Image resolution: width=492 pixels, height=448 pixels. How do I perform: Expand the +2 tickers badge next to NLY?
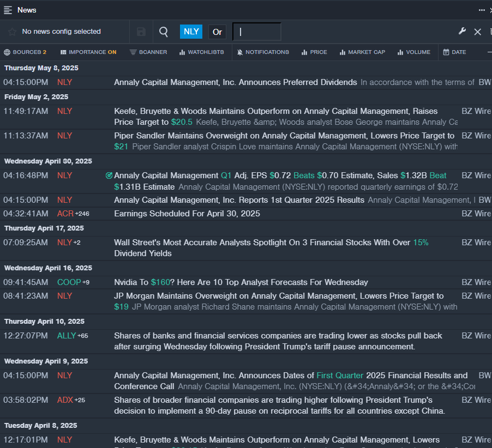click(77, 243)
